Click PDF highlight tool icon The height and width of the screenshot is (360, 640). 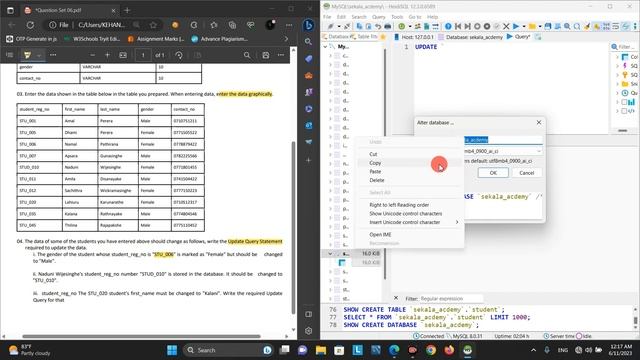pyautogui.click(x=27, y=55)
